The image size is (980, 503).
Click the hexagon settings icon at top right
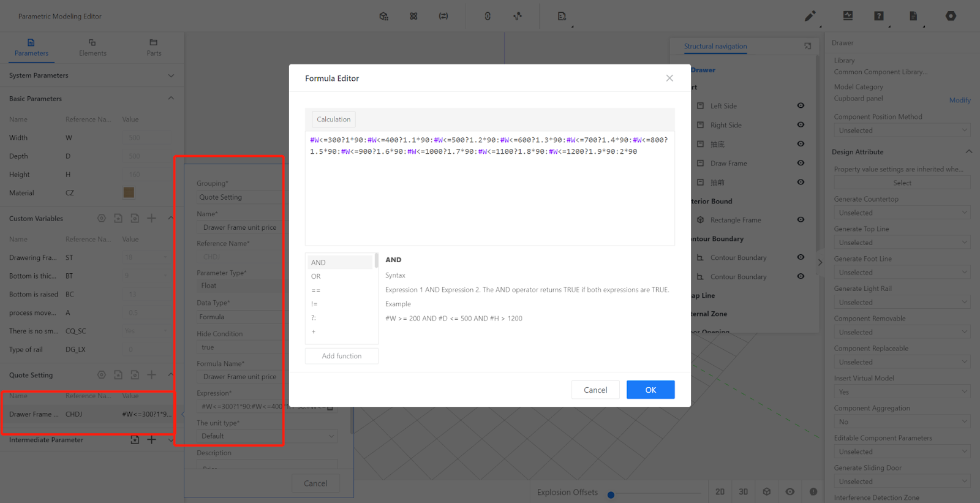(951, 17)
